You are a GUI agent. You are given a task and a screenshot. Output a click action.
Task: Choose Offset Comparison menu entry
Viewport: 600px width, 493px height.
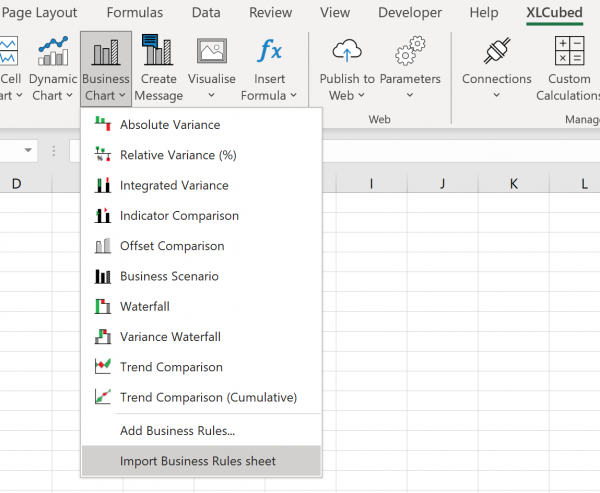pos(201,245)
